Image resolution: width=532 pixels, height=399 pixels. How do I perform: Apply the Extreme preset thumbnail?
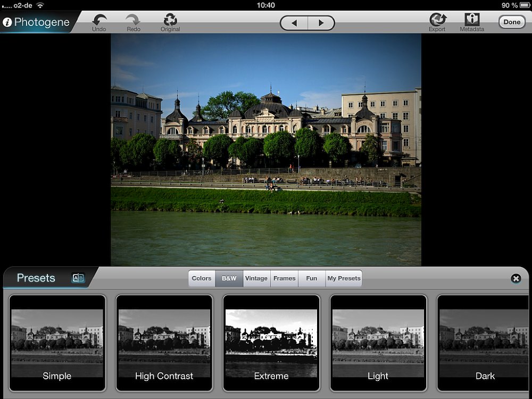(271, 343)
